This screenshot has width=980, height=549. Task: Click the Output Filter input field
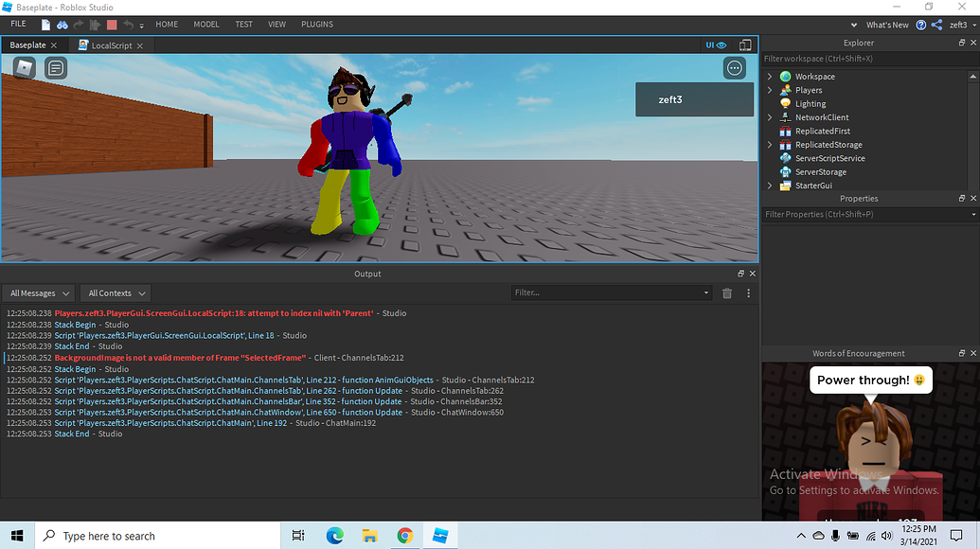[x=612, y=292]
